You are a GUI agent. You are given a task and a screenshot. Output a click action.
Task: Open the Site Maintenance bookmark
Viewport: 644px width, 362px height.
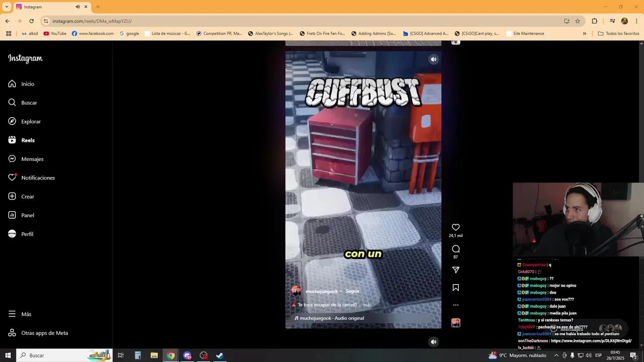coord(525,34)
